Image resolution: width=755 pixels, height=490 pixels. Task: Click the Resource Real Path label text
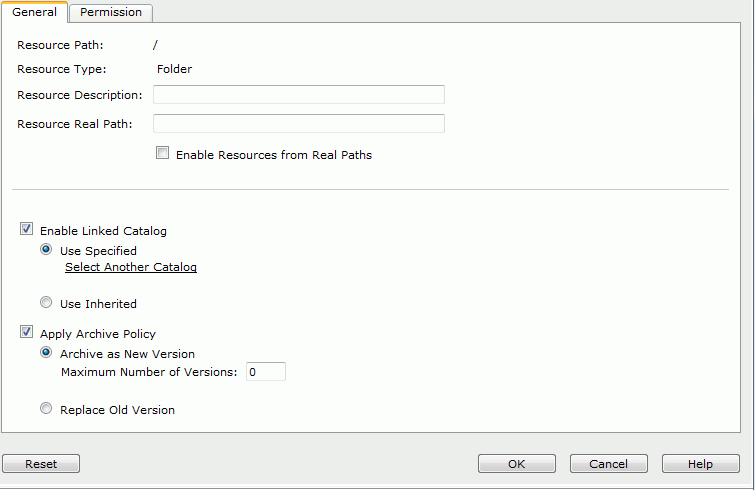(75, 124)
